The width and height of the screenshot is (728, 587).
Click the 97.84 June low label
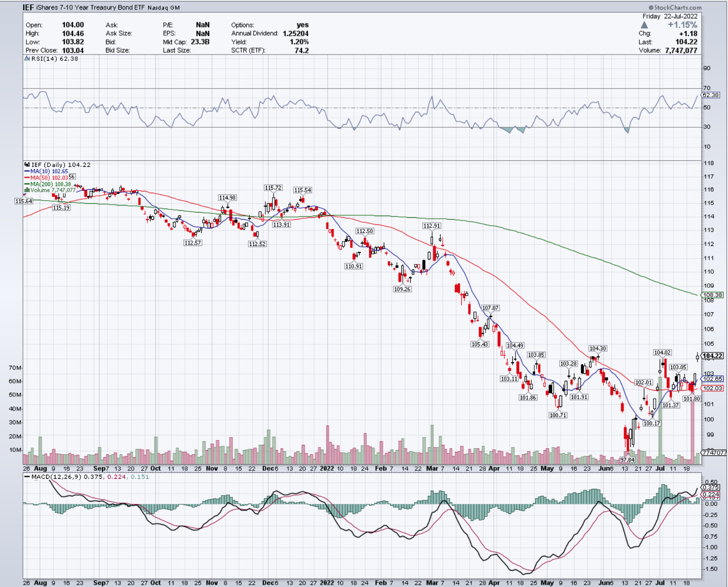[628, 459]
